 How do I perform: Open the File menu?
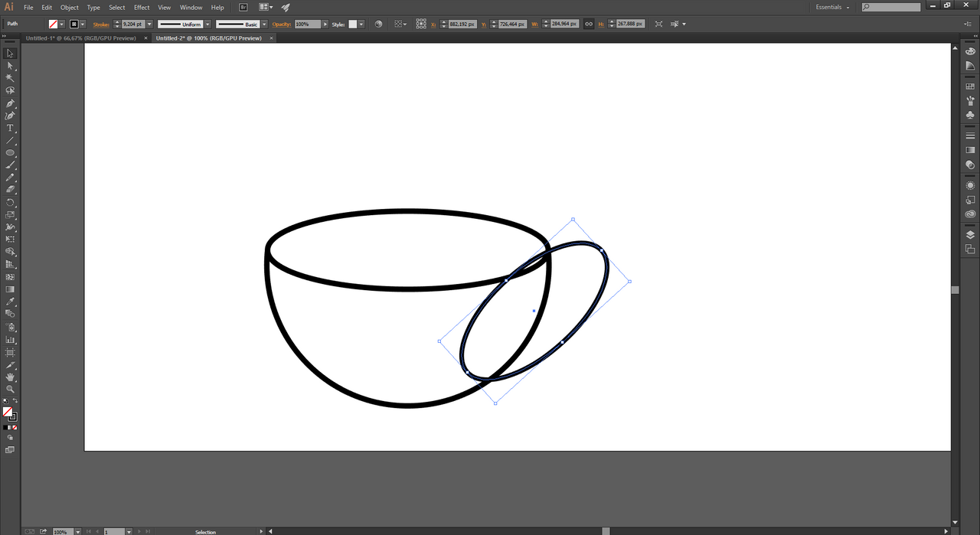pos(28,7)
